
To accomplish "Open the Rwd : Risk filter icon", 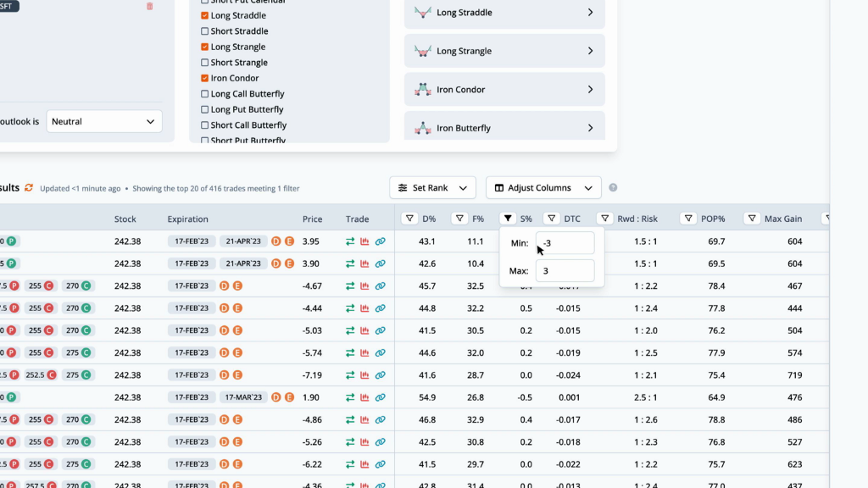I will tap(605, 219).
